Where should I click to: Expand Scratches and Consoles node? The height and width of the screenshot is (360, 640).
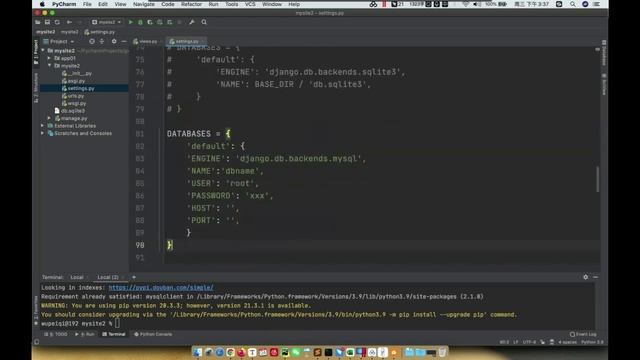click(x=42, y=133)
